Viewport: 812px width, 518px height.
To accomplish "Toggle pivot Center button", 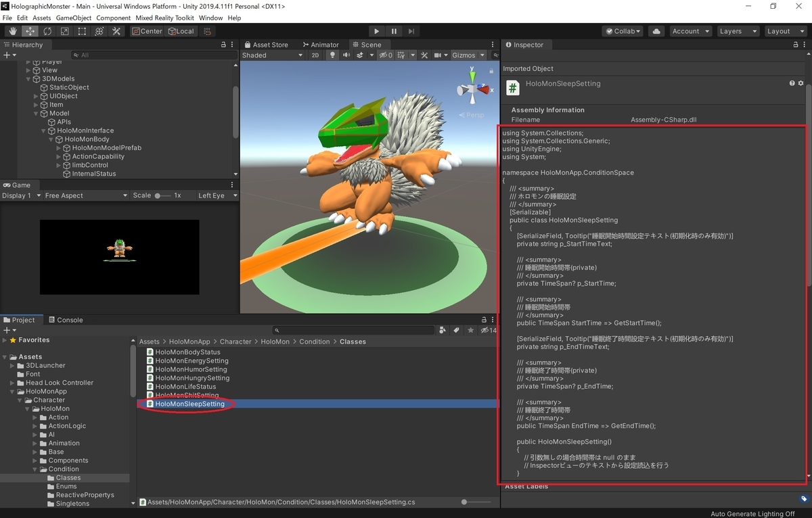I will [147, 31].
